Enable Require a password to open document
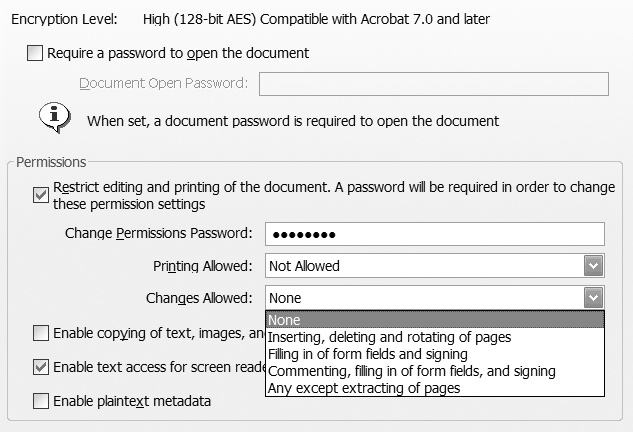Screen dimensions: 633x432 35,53
